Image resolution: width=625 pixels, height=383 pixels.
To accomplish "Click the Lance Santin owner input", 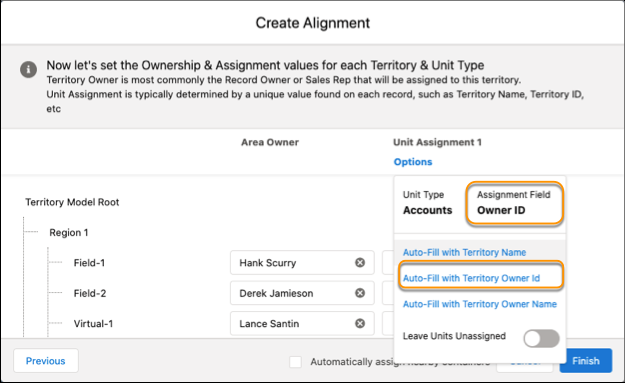I will point(302,324).
